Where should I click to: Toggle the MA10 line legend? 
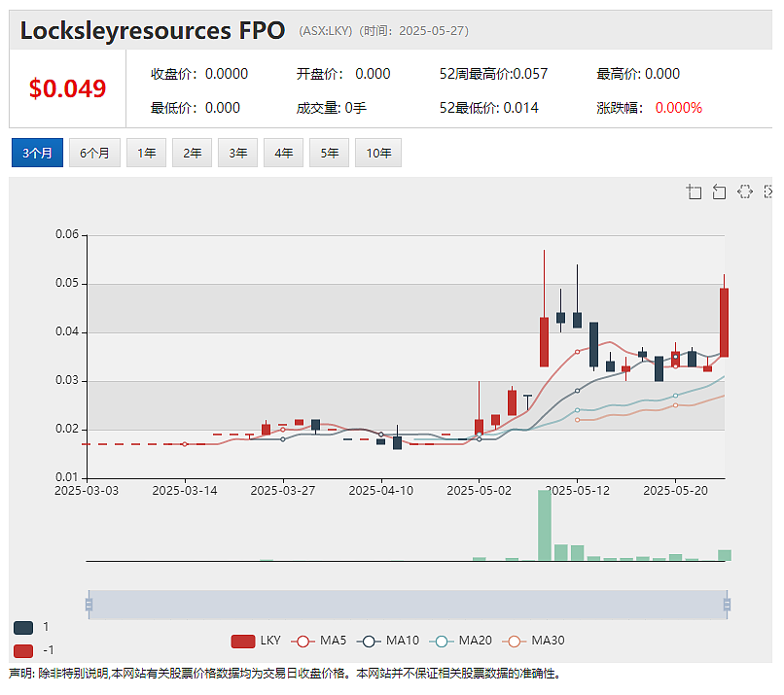pyautogui.click(x=388, y=641)
